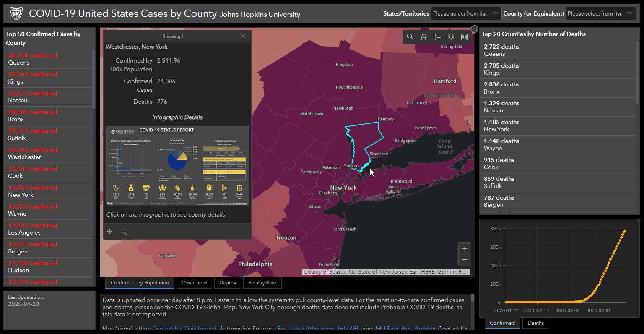Click the 2,511.96 per 100k value
Viewport: 644px width, 334px height.
(x=169, y=60)
